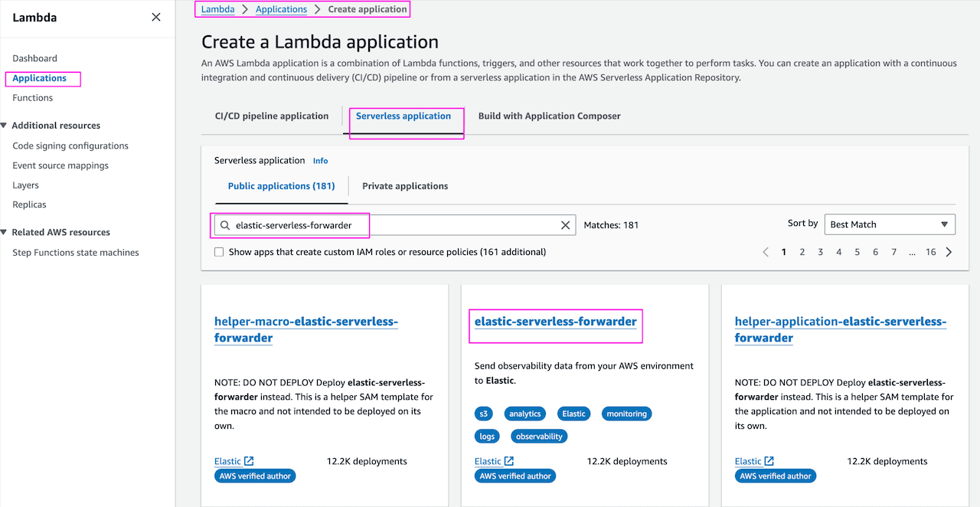Open the CI/CD pipeline application tab
980x507 pixels.
[x=272, y=116]
